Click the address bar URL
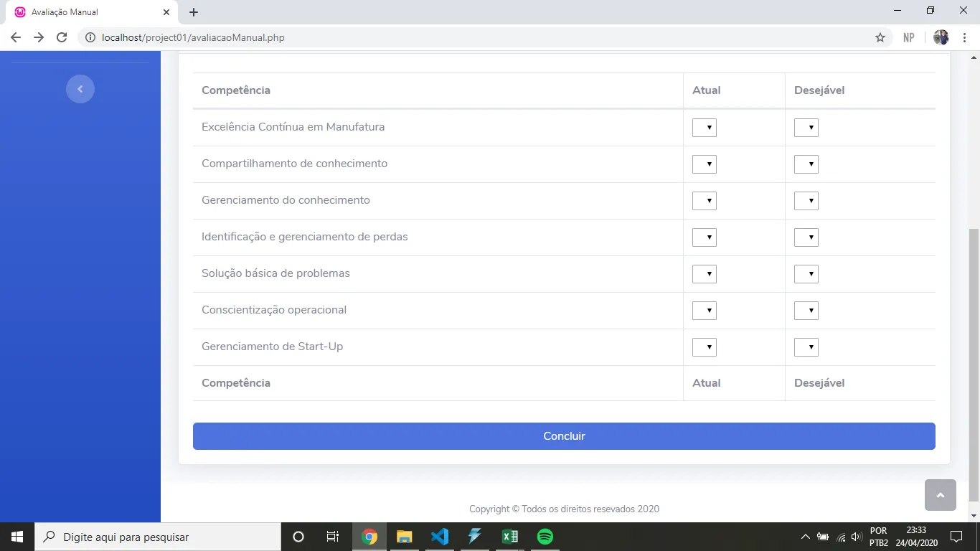Image resolution: width=980 pixels, height=551 pixels. pyautogui.click(x=194, y=37)
